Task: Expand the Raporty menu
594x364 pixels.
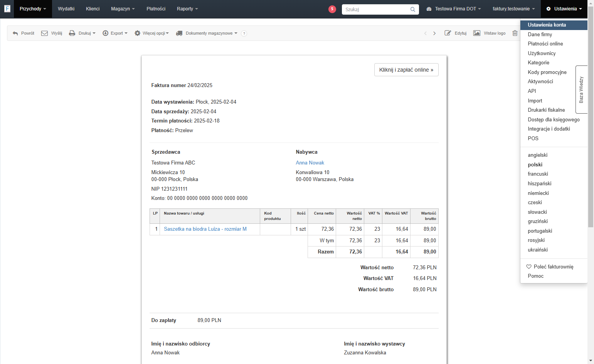Action: pyautogui.click(x=187, y=9)
